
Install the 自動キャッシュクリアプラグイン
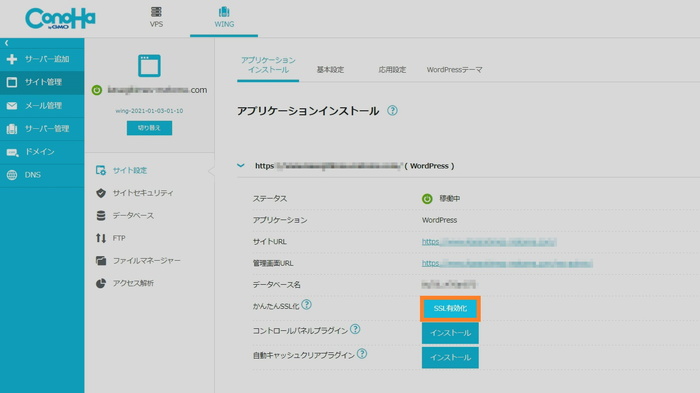[x=450, y=358]
